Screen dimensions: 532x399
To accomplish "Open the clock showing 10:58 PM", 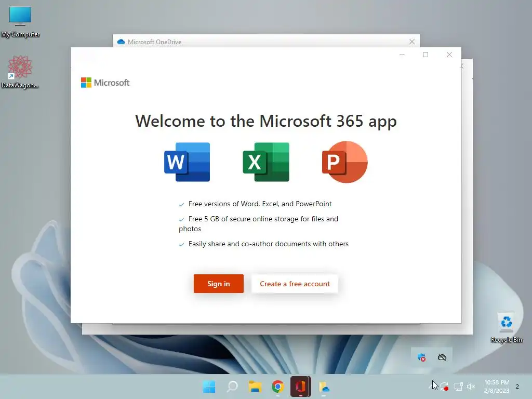I will [x=497, y=387].
